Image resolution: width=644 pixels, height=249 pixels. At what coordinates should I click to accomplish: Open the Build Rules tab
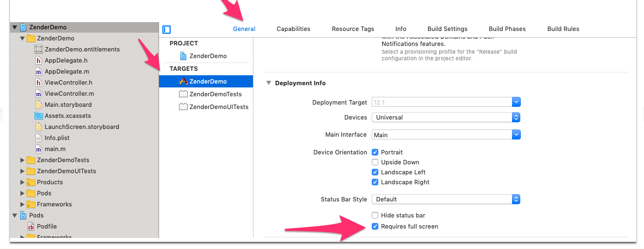[563, 29]
